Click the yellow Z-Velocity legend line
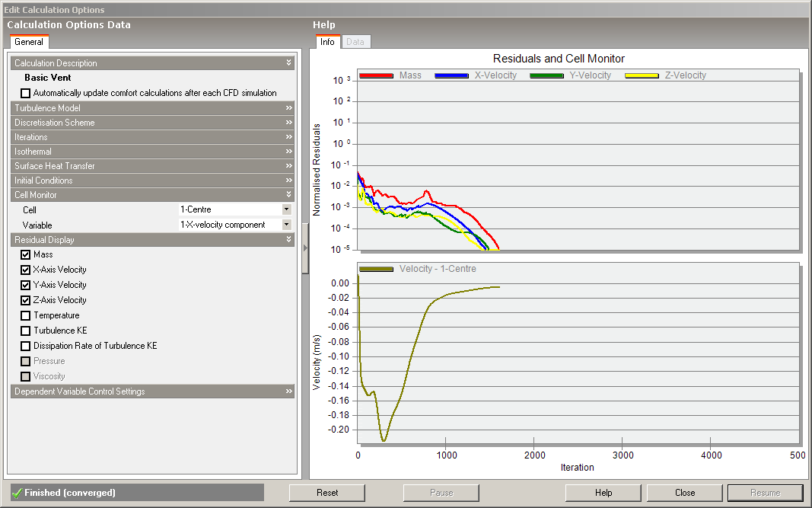Screen dimensions: 812x508 642,75
